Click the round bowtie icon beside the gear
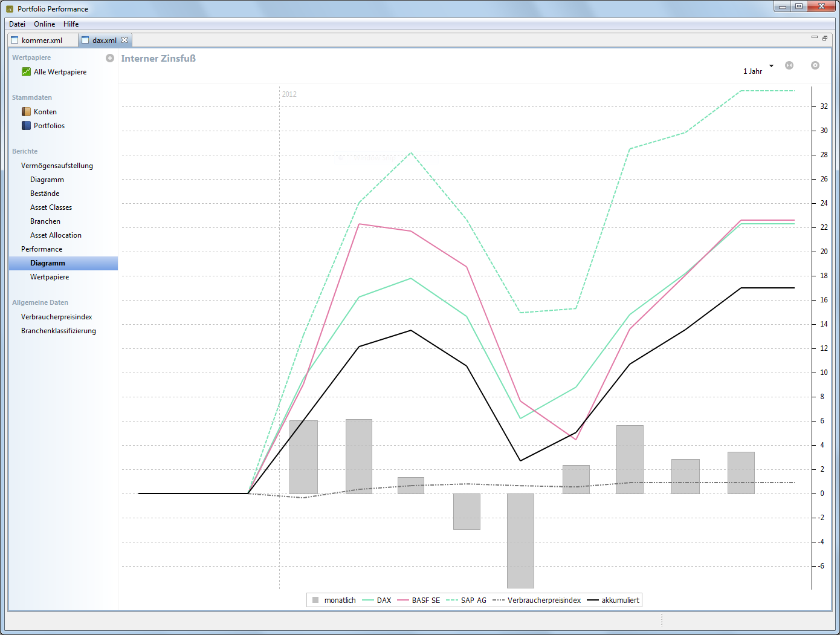This screenshot has height=635, width=840. [789, 65]
